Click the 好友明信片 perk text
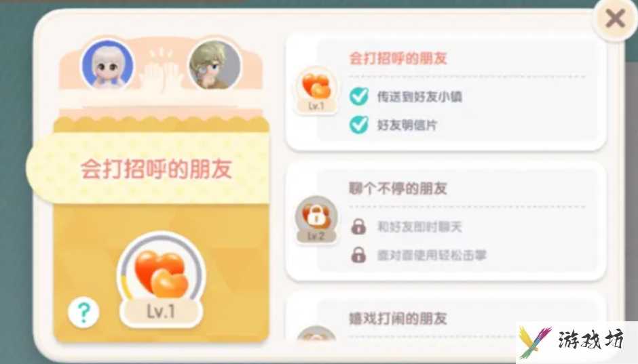The height and width of the screenshot is (364, 638). click(407, 125)
